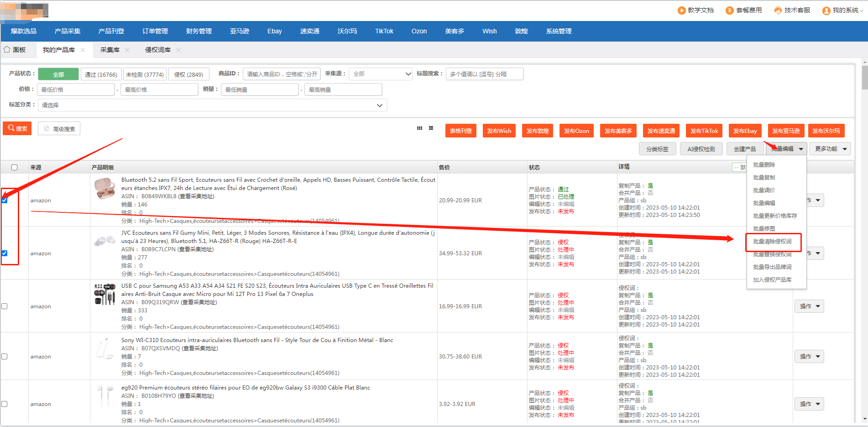Click the 商品ID input field
Image resolution: width=868 pixels, height=427 pixels.
282,74
